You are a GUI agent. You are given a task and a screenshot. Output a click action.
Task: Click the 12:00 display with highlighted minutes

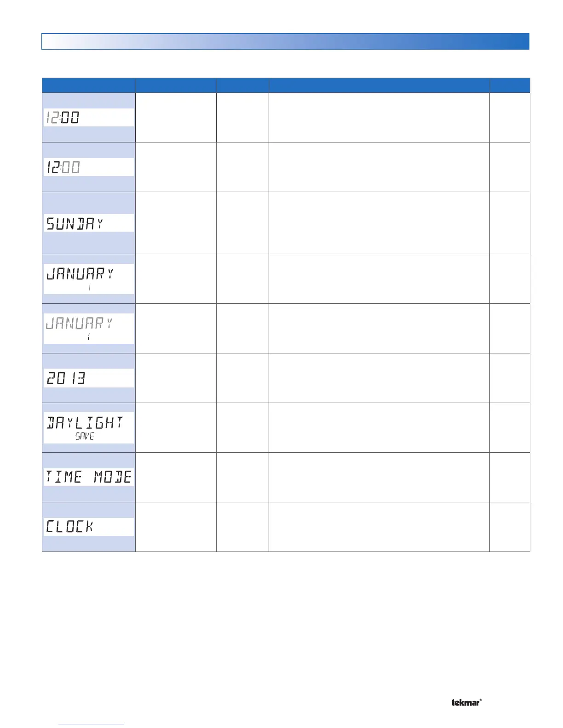(88, 118)
